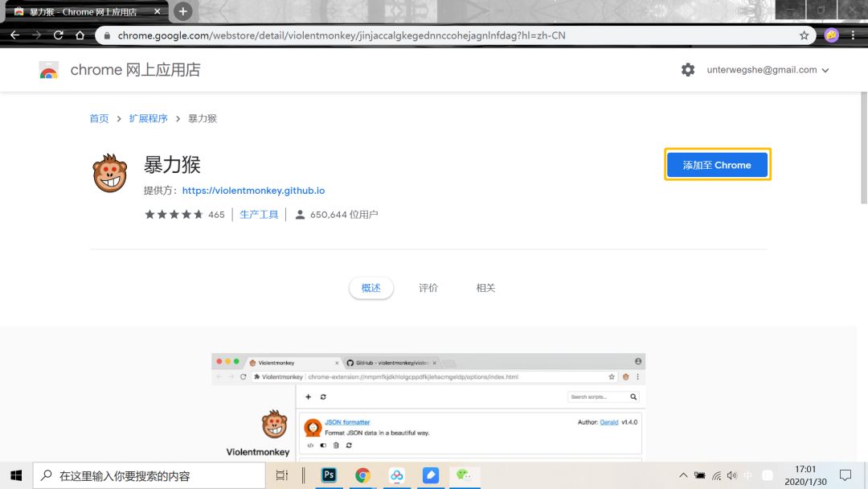This screenshot has height=489, width=868.
Task: Open Photoshop from the taskbar
Action: click(328, 475)
